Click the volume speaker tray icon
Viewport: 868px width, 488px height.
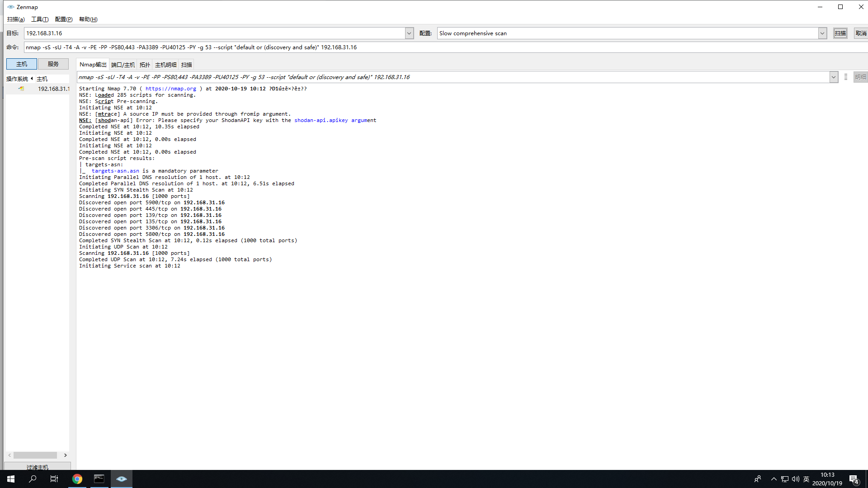pyautogui.click(x=795, y=479)
